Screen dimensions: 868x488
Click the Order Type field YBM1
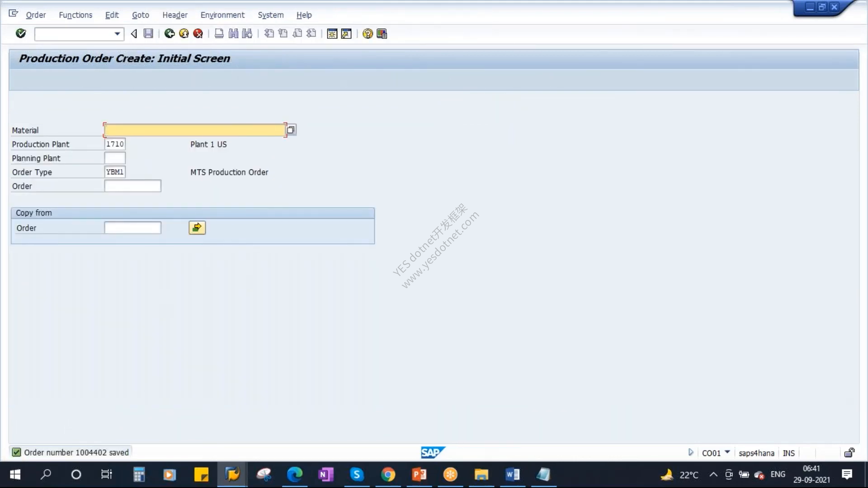tap(115, 172)
